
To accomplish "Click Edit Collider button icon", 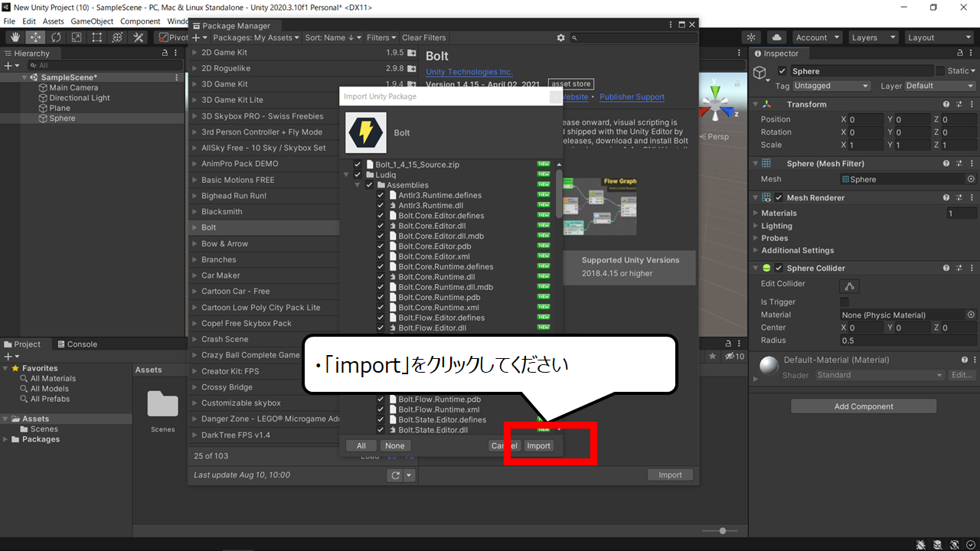I will [850, 286].
